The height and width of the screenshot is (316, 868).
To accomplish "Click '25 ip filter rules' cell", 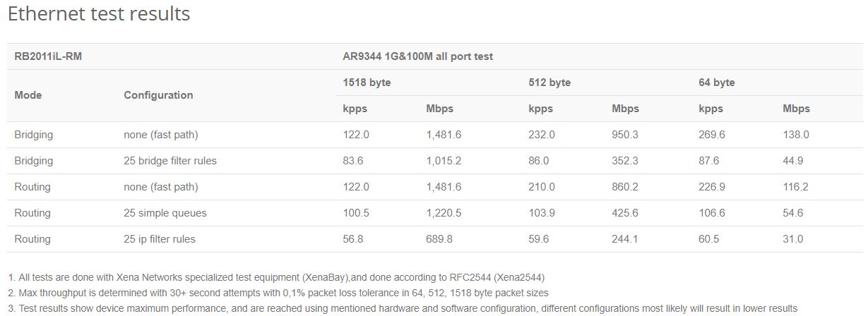I will click(x=160, y=239).
